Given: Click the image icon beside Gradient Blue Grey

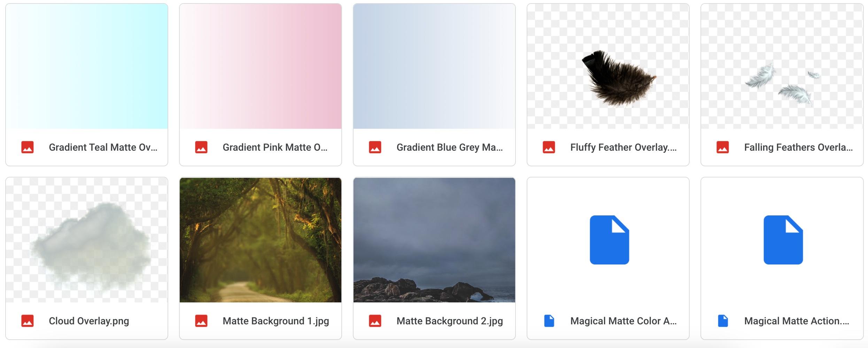Looking at the screenshot, I should [x=375, y=147].
